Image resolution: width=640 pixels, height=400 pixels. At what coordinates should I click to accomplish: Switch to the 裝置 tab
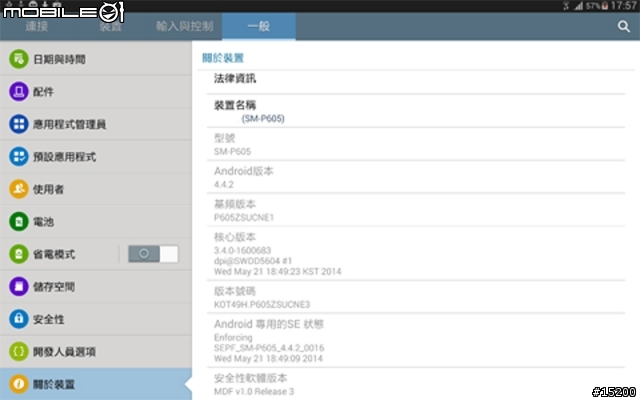pos(111,27)
